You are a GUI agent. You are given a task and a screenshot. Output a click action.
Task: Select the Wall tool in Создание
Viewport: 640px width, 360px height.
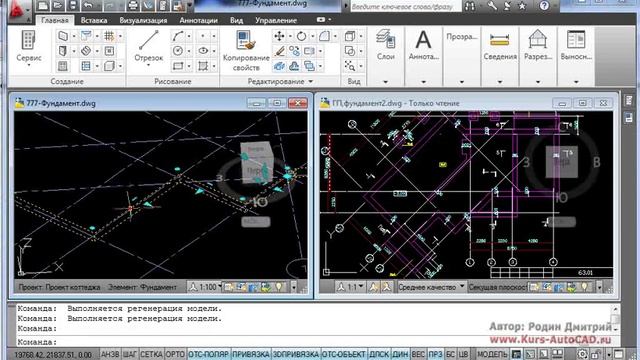[63, 36]
